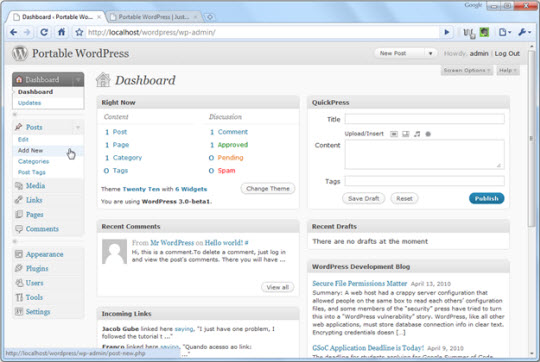Reload the page with the refresh icon

[x=44, y=32]
